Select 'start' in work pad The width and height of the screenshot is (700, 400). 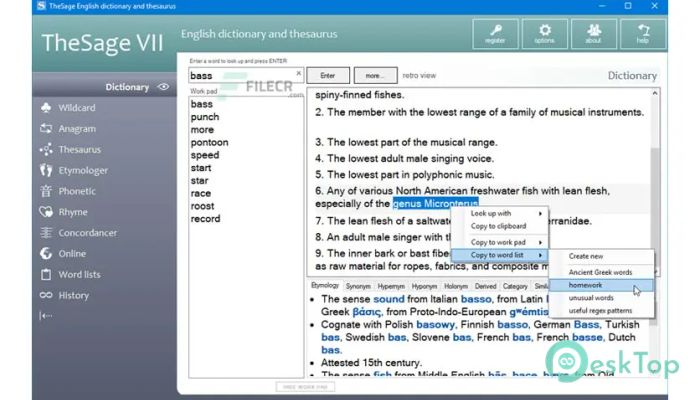201,168
